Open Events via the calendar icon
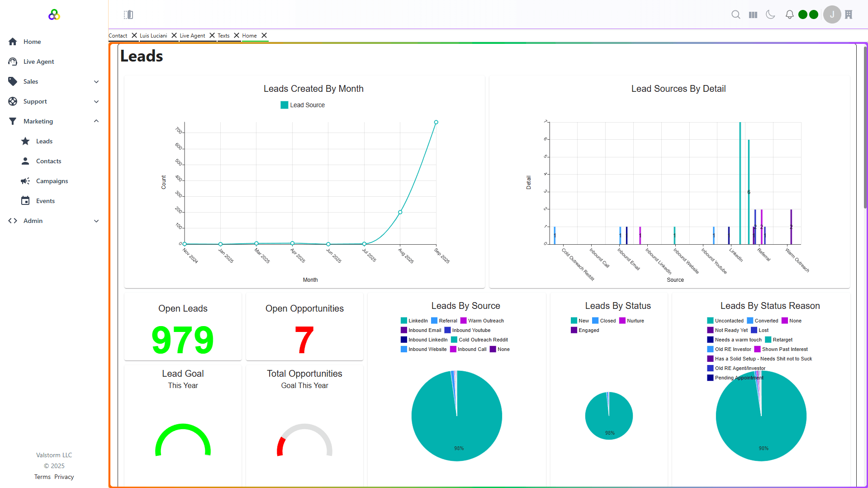This screenshot has width=868, height=488. [26, 201]
